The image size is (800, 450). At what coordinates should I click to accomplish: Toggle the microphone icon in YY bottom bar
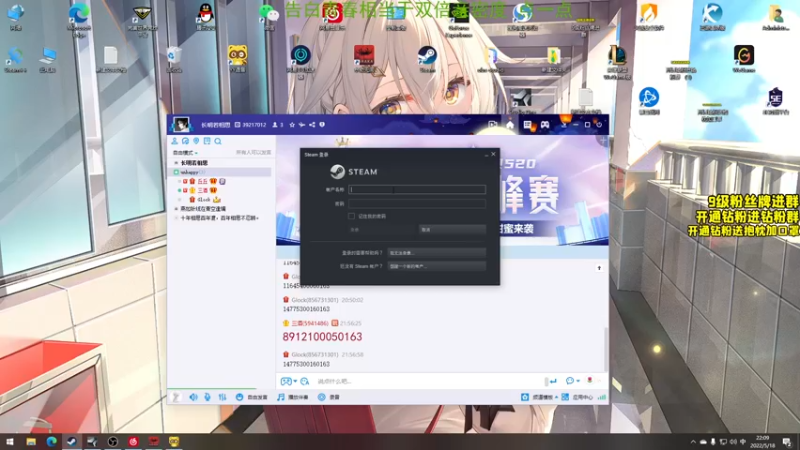(208, 397)
